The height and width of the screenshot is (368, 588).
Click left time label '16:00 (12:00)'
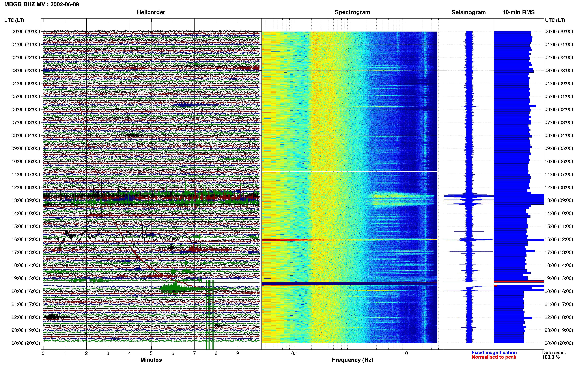26,239
